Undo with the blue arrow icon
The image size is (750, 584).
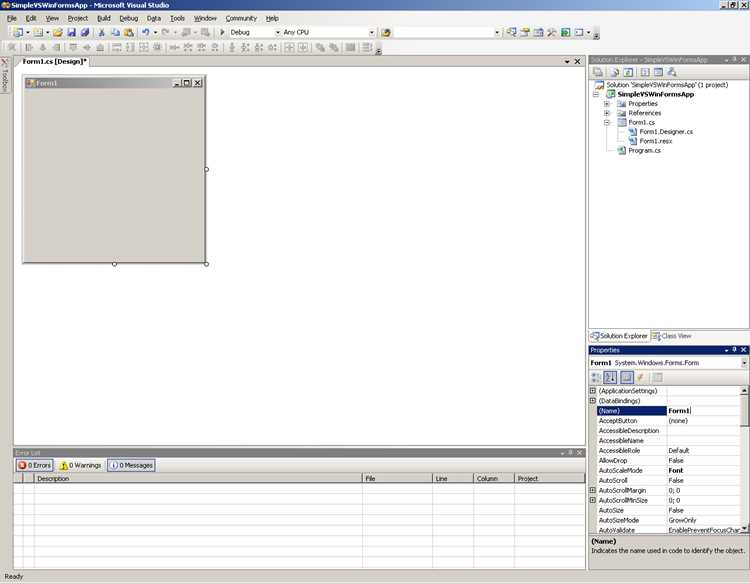tap(145, 33)
